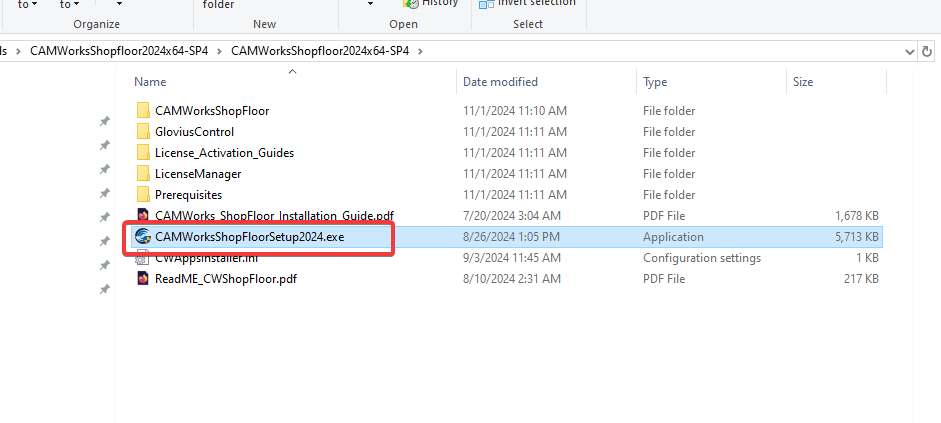The width and height of the screenshot is (941, 423).
Task: Click the address bar refresh button
Action: pos(927,52)
